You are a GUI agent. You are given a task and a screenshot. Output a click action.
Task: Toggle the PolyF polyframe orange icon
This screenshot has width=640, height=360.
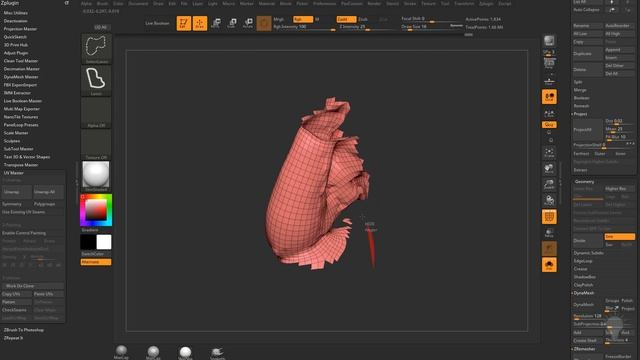[x=549, y=217]
